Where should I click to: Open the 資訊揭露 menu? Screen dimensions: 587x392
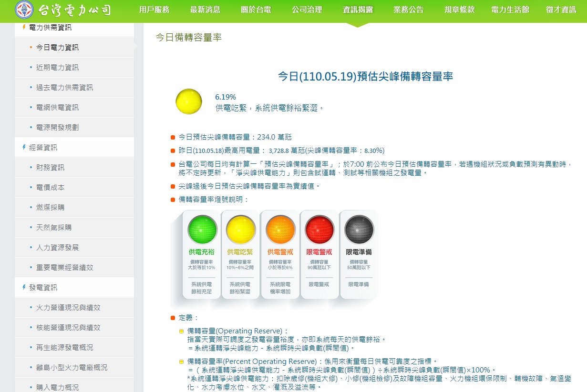(358, 10)
